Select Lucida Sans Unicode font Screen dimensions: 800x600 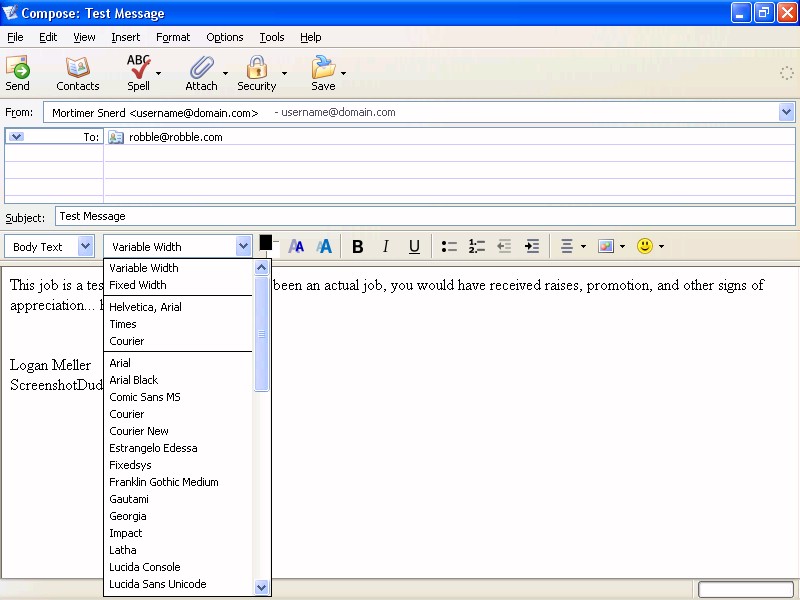click(178, 584)
